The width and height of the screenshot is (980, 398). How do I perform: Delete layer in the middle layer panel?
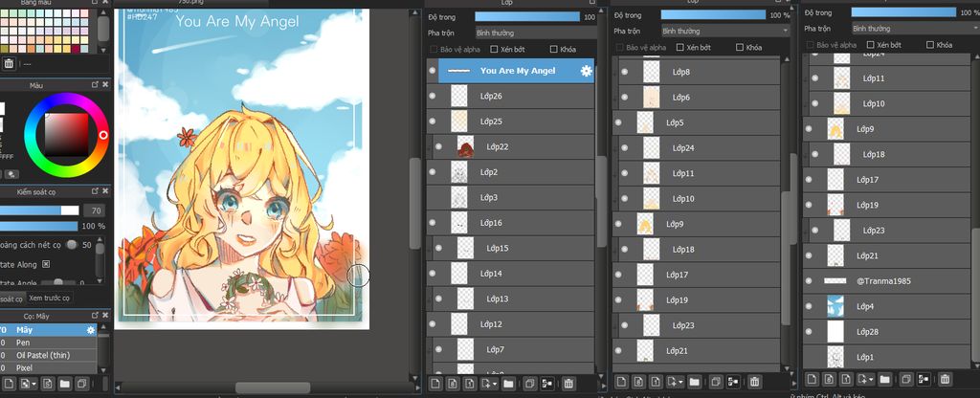coord(754,381)
